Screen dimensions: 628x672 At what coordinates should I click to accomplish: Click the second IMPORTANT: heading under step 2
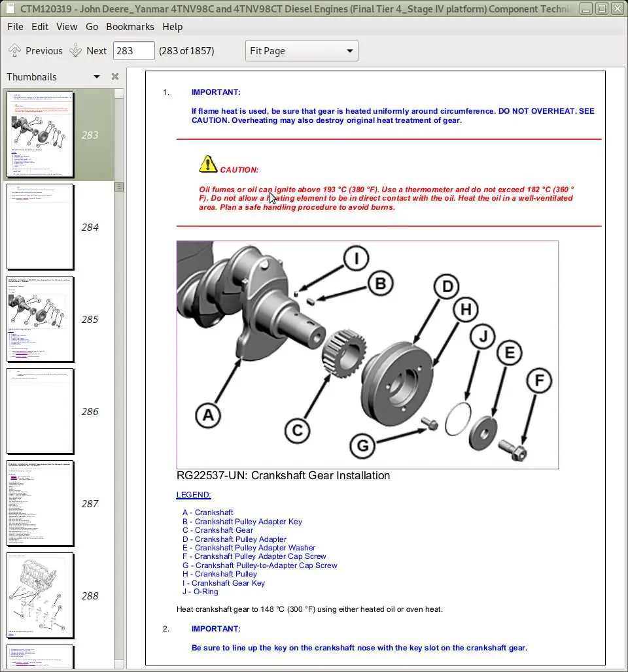[216, 629]
